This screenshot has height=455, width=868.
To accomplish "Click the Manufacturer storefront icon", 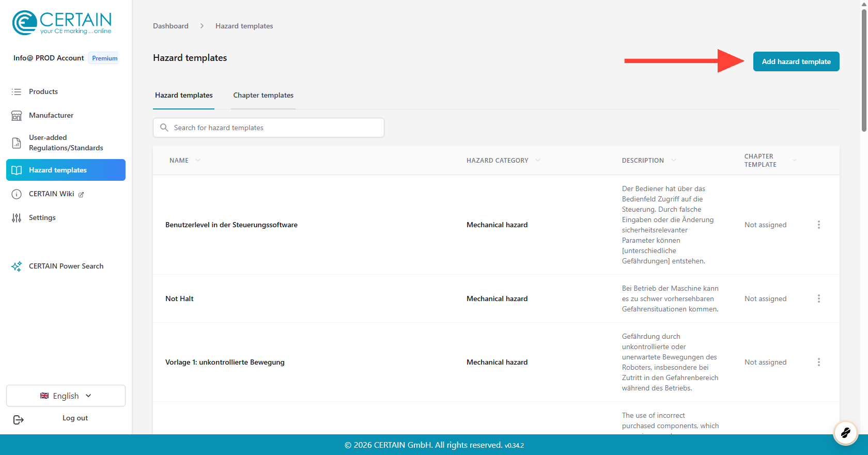I will (17, 115).
